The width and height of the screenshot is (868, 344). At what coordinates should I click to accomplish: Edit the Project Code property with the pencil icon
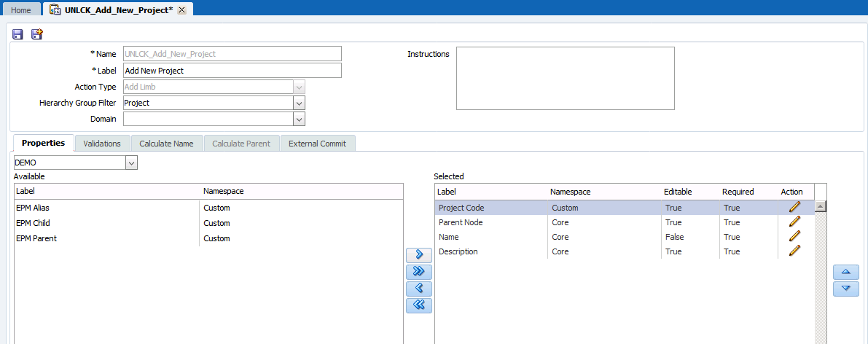(794, 207)
